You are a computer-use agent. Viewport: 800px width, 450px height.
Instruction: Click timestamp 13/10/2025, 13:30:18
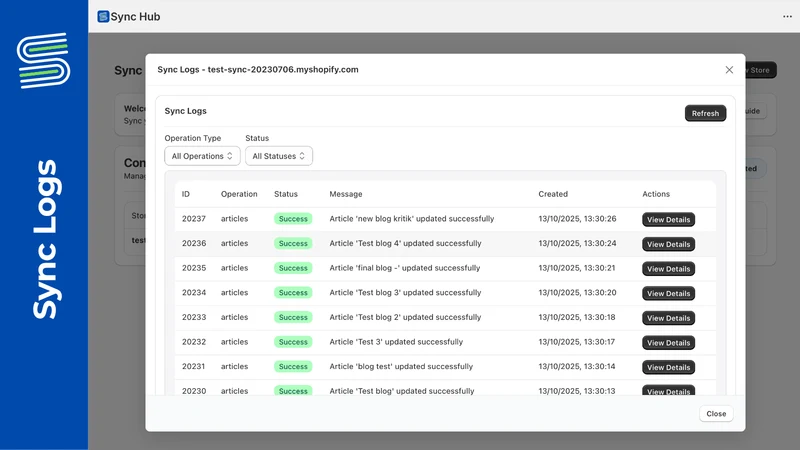coord(577,317)
